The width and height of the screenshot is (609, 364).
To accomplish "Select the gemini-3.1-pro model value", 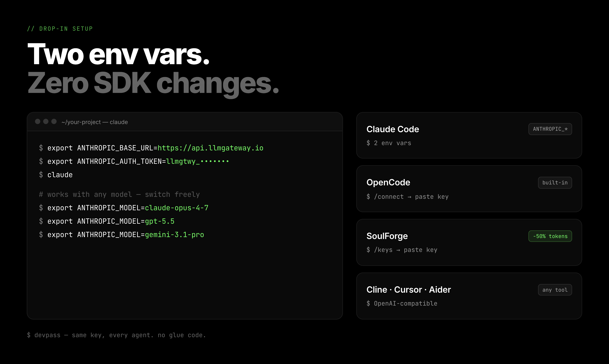I will [174, 235].
